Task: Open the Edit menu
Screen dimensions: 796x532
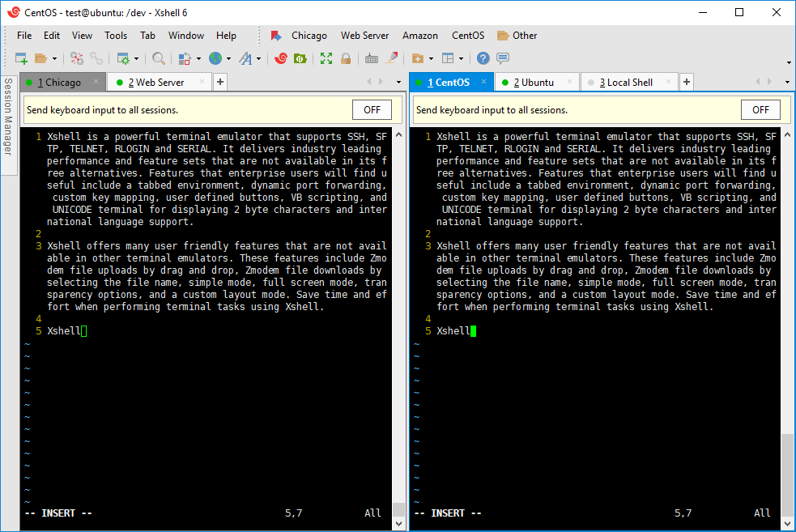Action: click(x=52, y=36)
